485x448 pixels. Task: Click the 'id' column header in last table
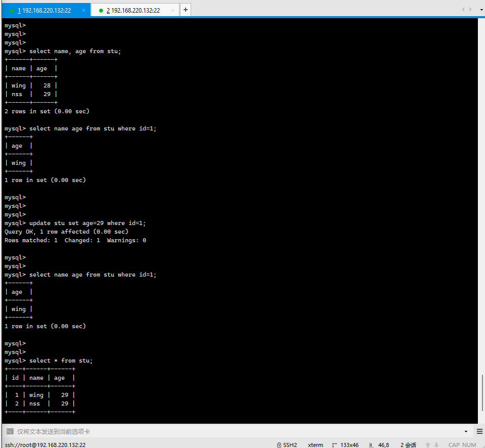tap(15, 378)
